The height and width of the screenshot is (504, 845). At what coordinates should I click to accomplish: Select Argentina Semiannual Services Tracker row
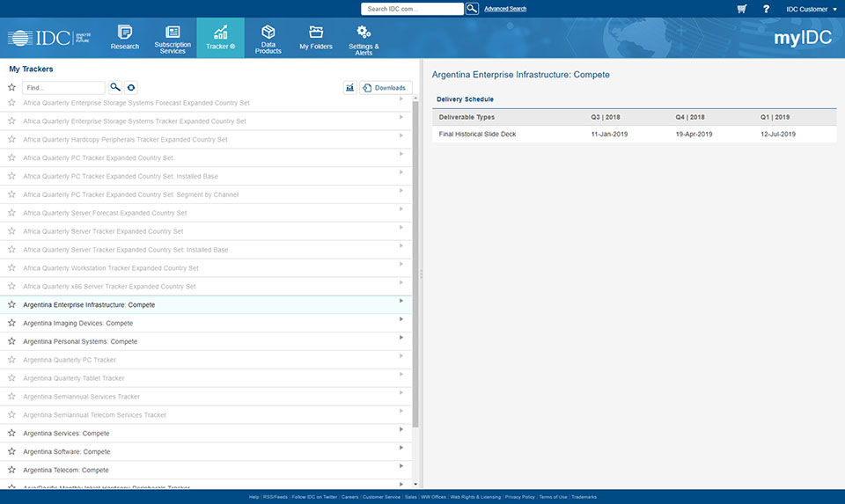pos(206,397)
